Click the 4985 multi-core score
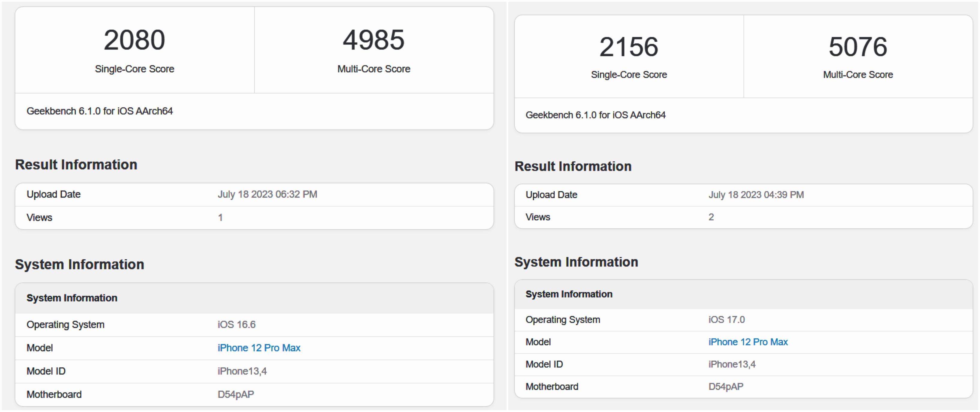The width and height of the screenshot is (980, 412). click(373, 40)
